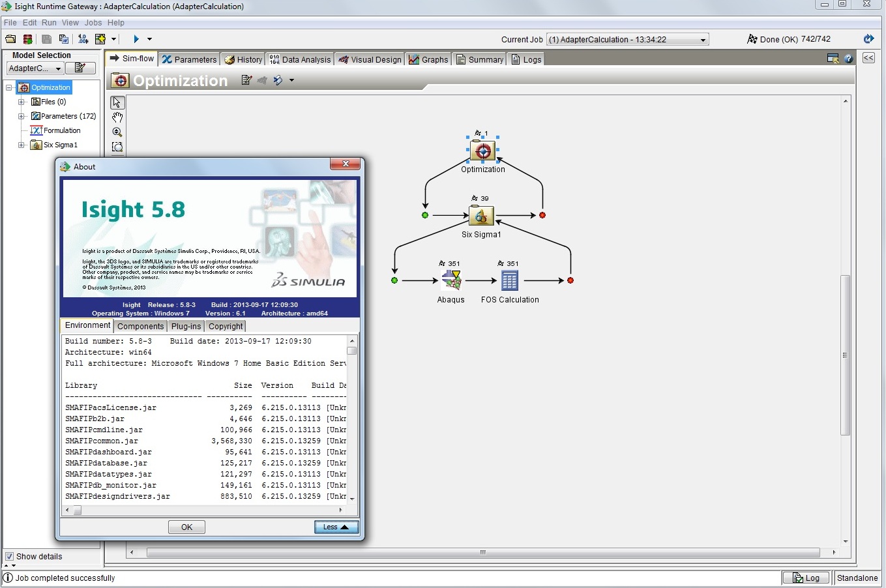Open the Edit menu
Screen dimensions: 886x588
pos(30,22)
